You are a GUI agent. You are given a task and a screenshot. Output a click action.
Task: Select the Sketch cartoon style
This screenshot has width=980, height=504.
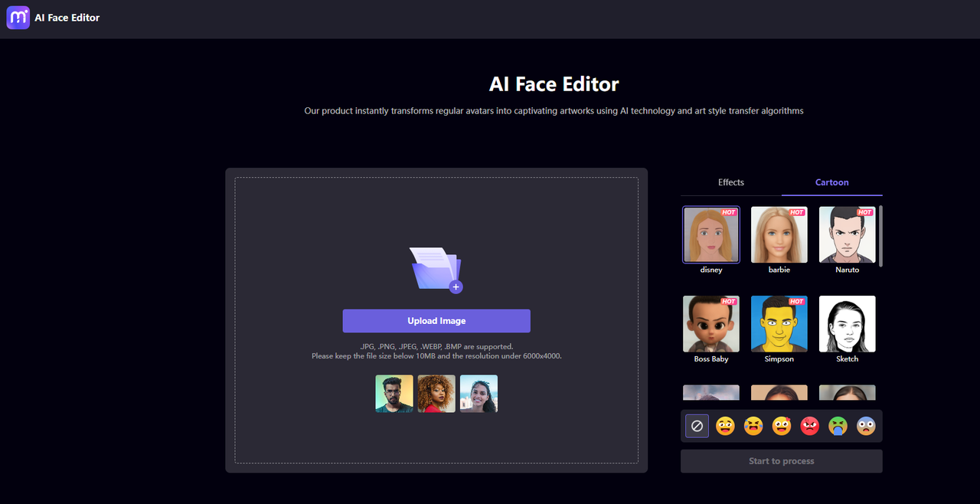[848, 324]
